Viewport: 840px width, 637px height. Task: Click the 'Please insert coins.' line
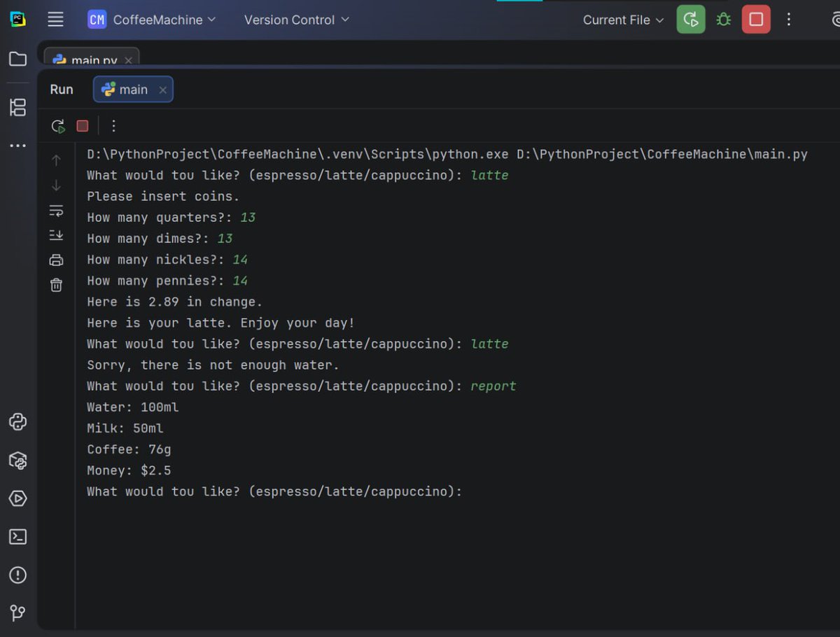(x=163, y=196)
